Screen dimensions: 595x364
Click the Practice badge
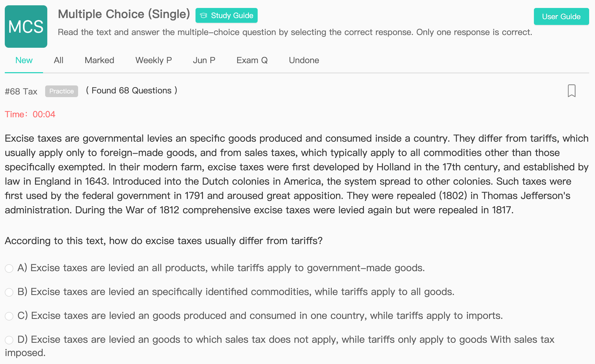(x=62, y=91)
